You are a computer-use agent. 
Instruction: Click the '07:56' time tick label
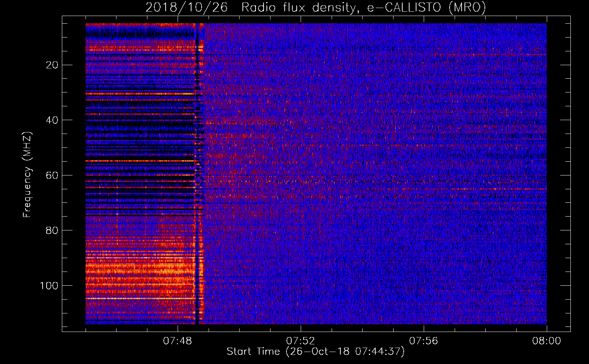(424, 341)
